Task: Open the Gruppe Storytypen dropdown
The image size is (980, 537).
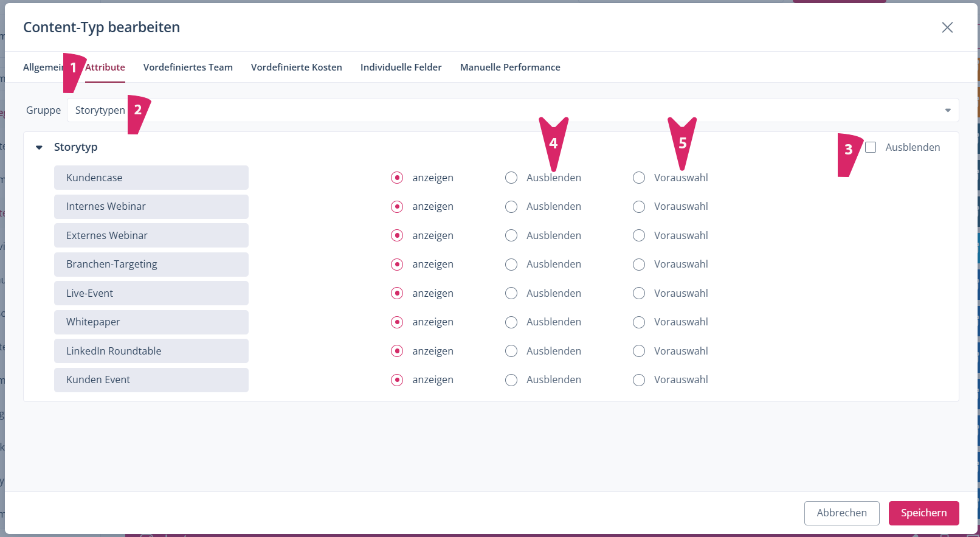Action: (511, 110)
